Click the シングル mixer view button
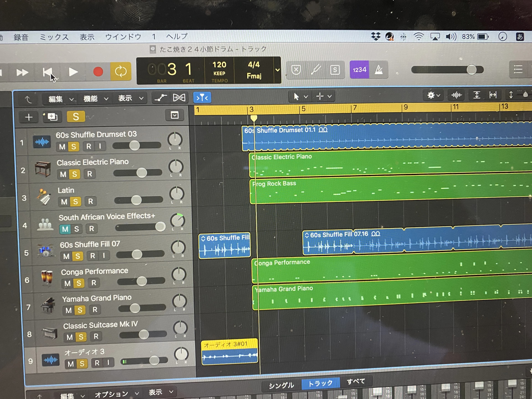 tap(281, 385)
